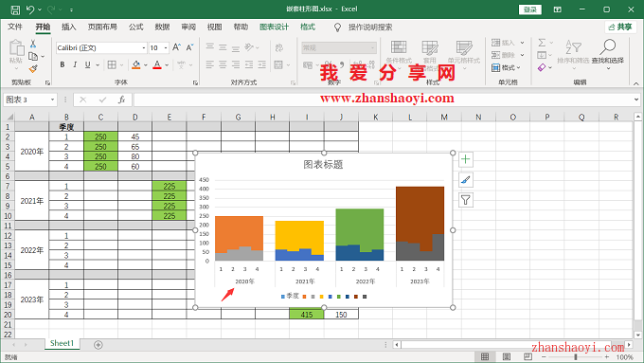Click the zoom slider handle
The height and width of the screenshot is (363, 644).
click(576, 356)
